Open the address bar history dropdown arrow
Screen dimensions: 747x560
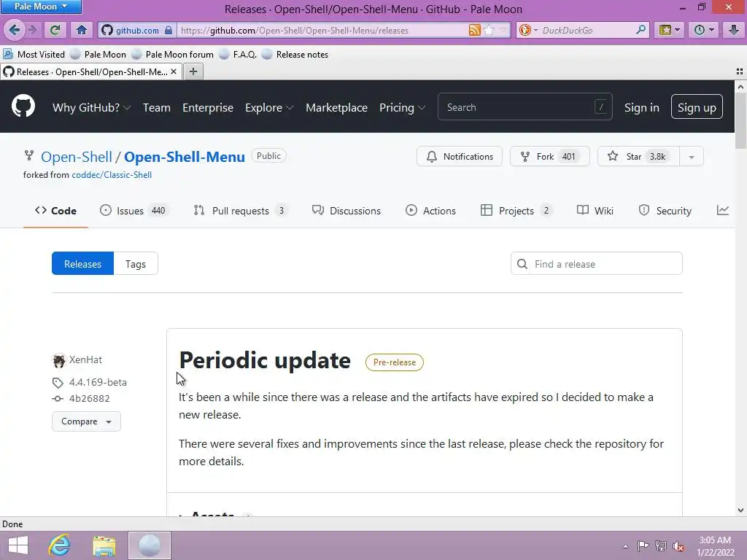503,30
